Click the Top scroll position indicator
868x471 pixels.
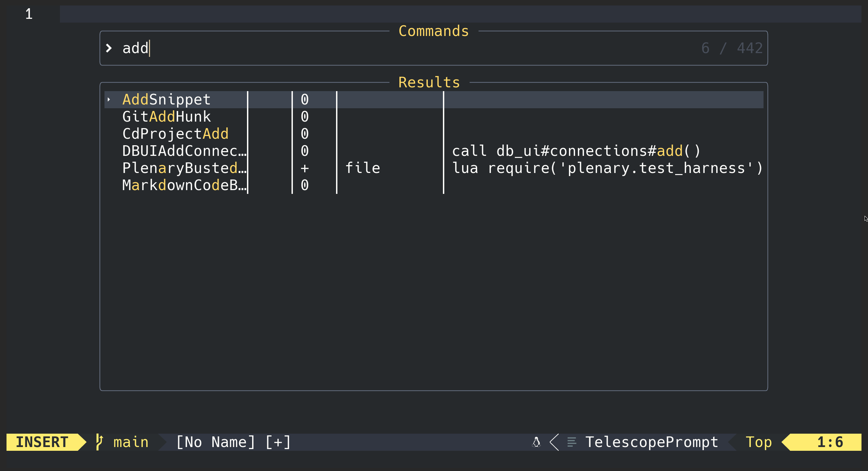759,442
